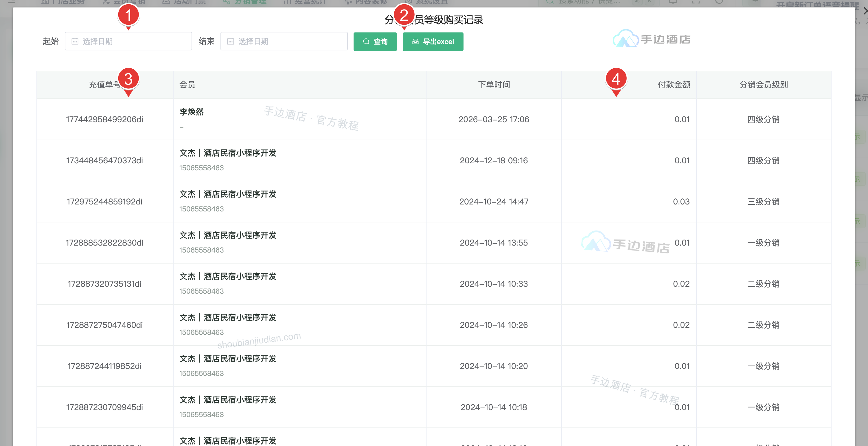Click 二级分销 in the 10:26 row
The width and height of the screenshot is (868, 446).
coord(764,325)
